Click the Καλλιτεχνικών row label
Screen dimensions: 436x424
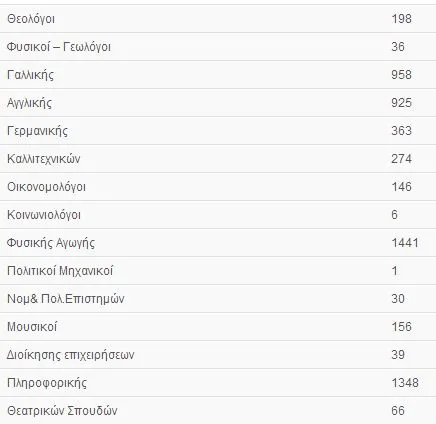pos(44,159)
